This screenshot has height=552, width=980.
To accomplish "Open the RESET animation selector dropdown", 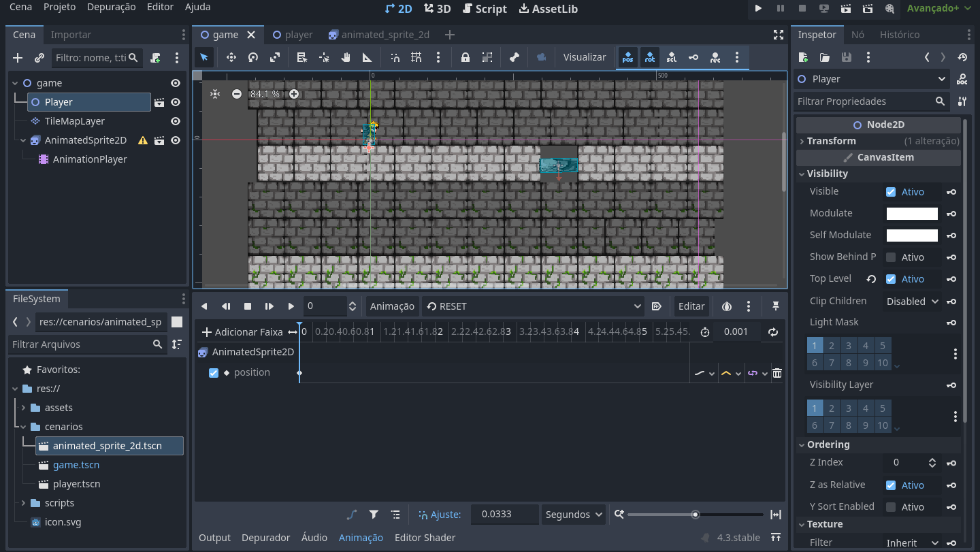I will pos(534,306).
